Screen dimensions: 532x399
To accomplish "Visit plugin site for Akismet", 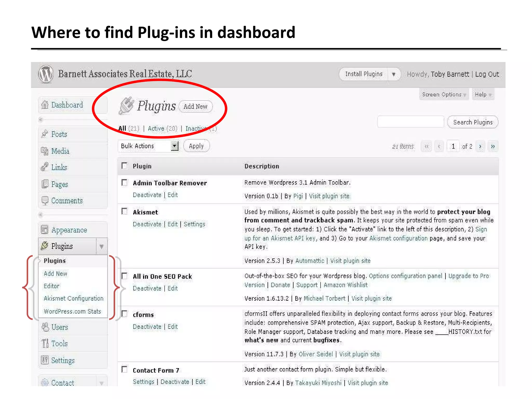I will [x=350, y=261].
